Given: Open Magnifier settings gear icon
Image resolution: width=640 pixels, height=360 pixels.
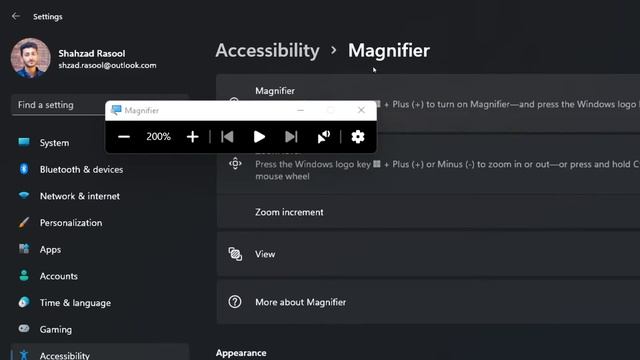Looking at the screenshot, I should [358, 137].
